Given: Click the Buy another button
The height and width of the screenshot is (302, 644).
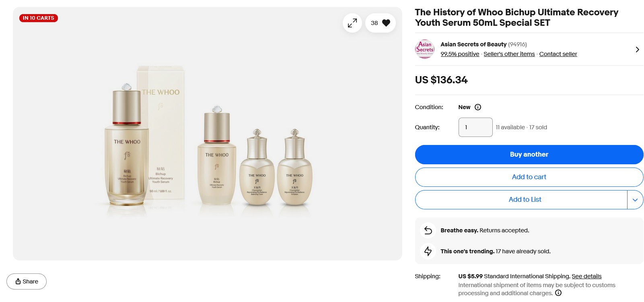Looking at the screenshot, I should click(529, 155).
